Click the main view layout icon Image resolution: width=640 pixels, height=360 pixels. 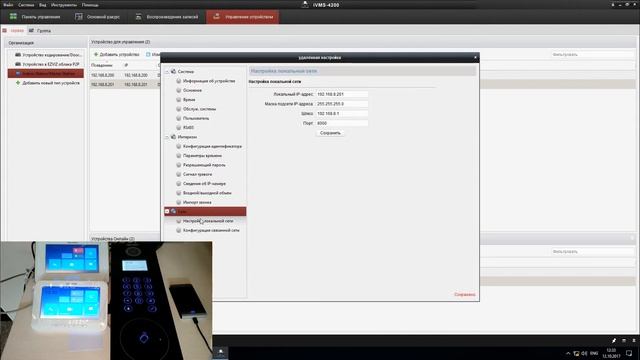(79, 16)
